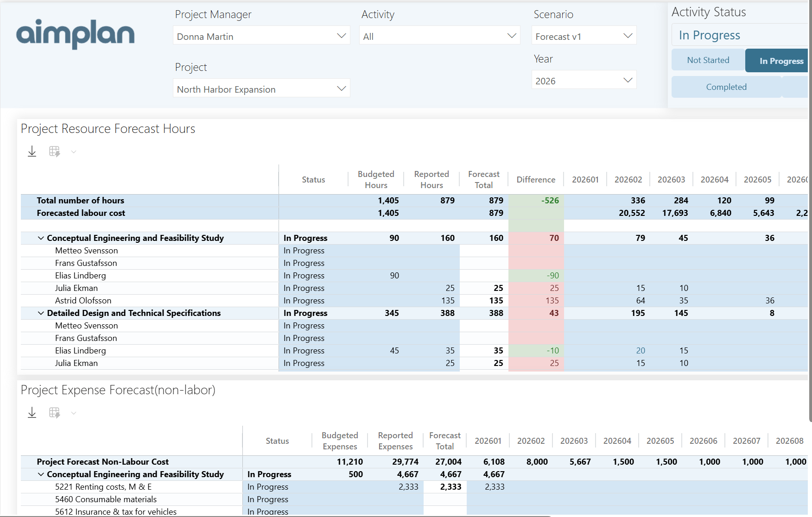Expand export chevron beside Resource Forecast table icon
The width and height of the screenshot is (812, 517).
click(x=74, y=151)
